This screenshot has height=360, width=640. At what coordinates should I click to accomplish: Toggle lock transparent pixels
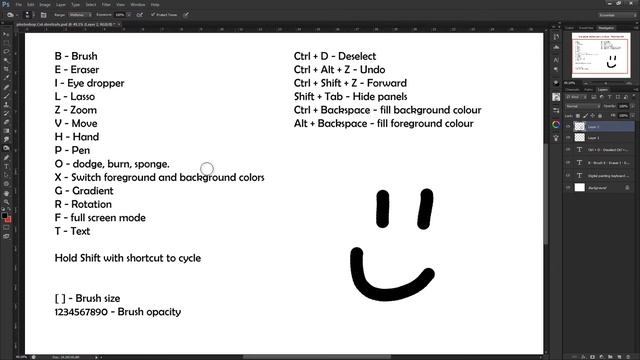[578, 116]
